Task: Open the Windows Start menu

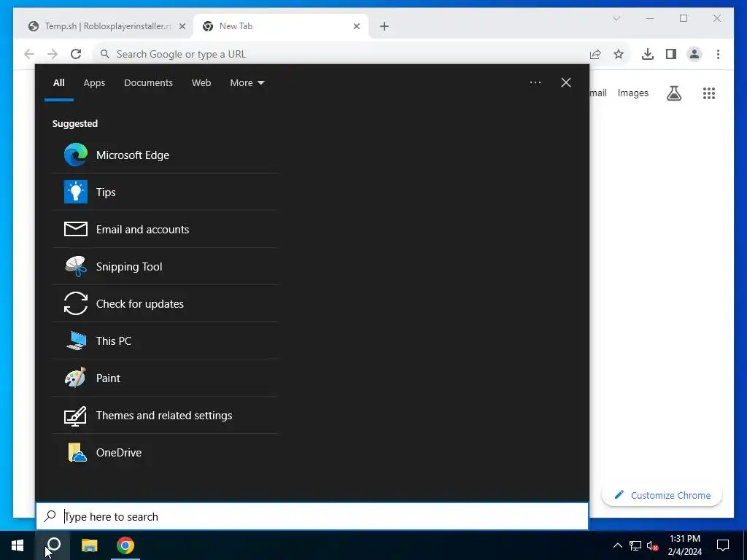Action: 18,545
